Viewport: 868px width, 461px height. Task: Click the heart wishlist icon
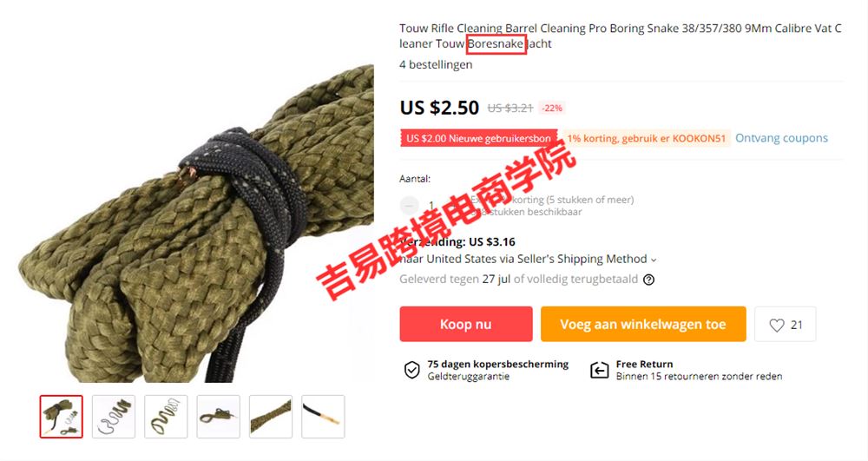[x=777, y=325]
